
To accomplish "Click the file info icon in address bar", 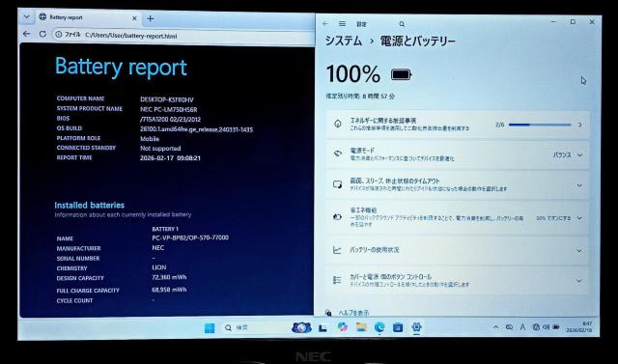I will [x=59, y=35].
